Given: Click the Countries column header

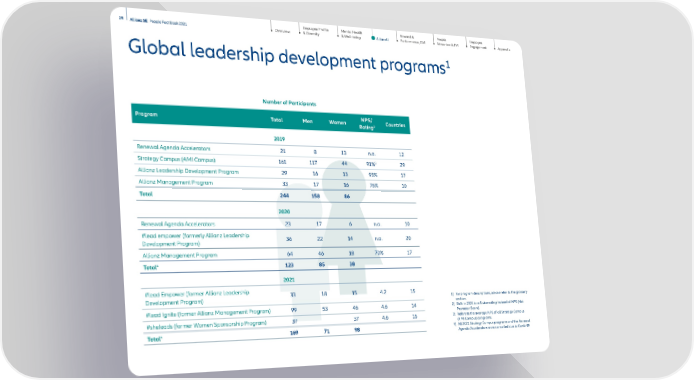Looking at the screenshot, I should coord(395,125).
